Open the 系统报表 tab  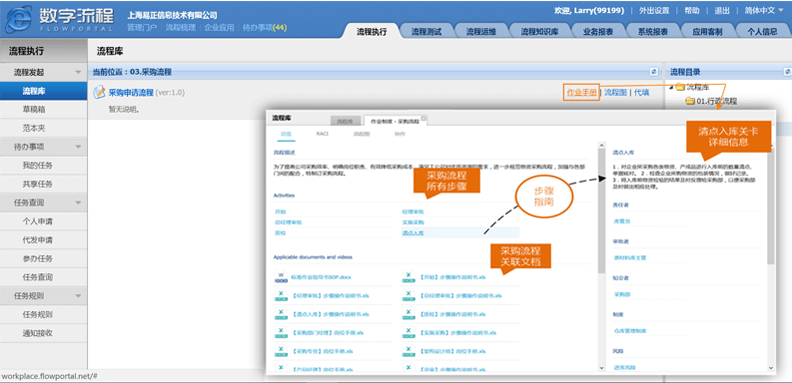tap(653, 31)
